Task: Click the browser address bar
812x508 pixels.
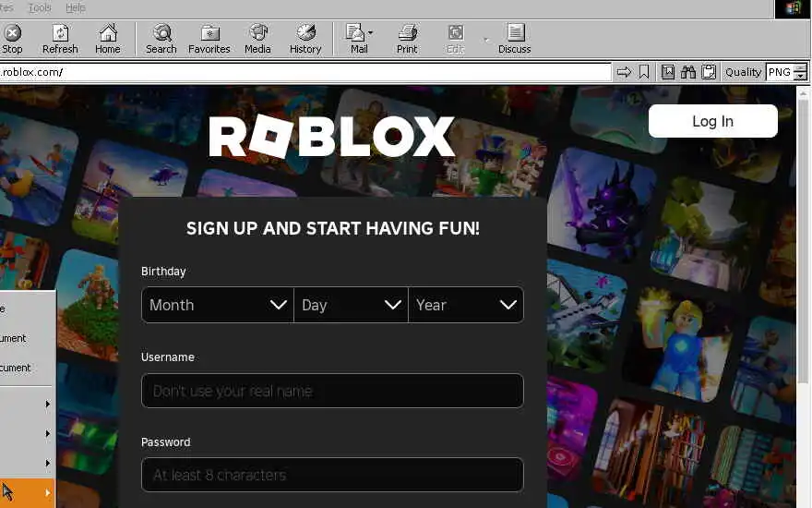Action: [x=305, y=72]
